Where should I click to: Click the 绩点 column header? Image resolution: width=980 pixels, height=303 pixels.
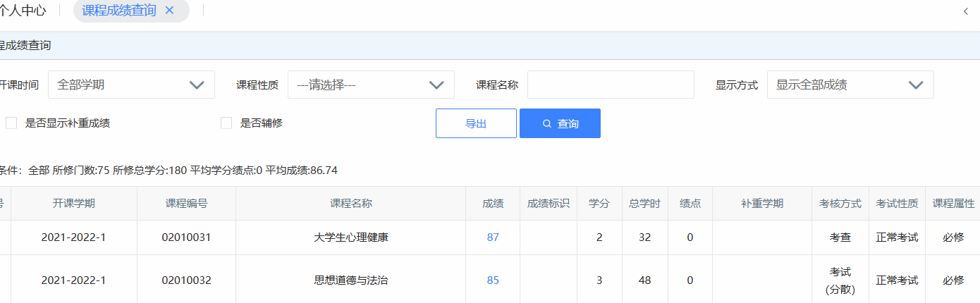coord(690,204)
